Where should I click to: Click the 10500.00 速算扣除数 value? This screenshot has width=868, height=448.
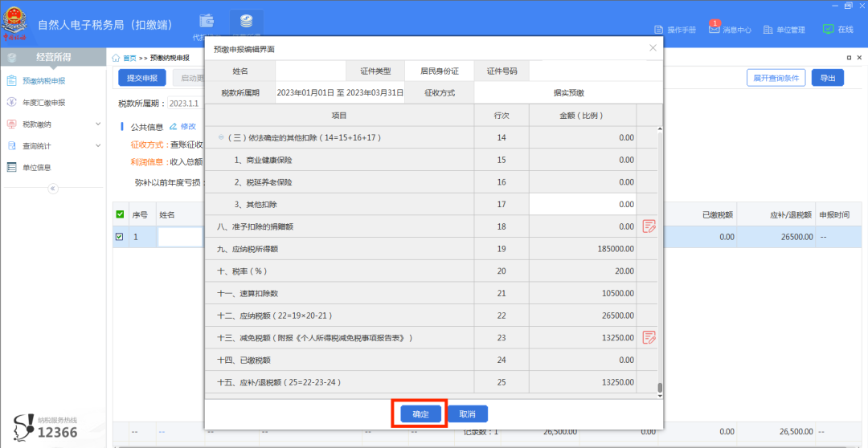pyautogui.click(x=617, y=293)
